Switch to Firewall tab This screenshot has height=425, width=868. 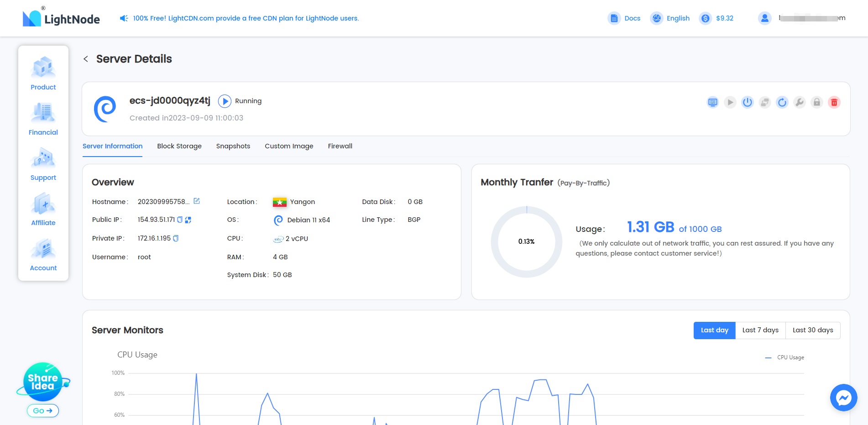340,146
